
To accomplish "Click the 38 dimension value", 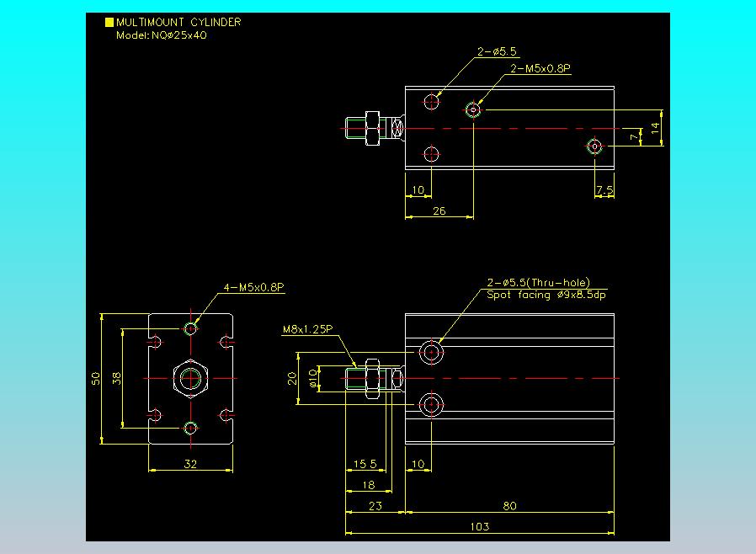I will pos(117,379).
